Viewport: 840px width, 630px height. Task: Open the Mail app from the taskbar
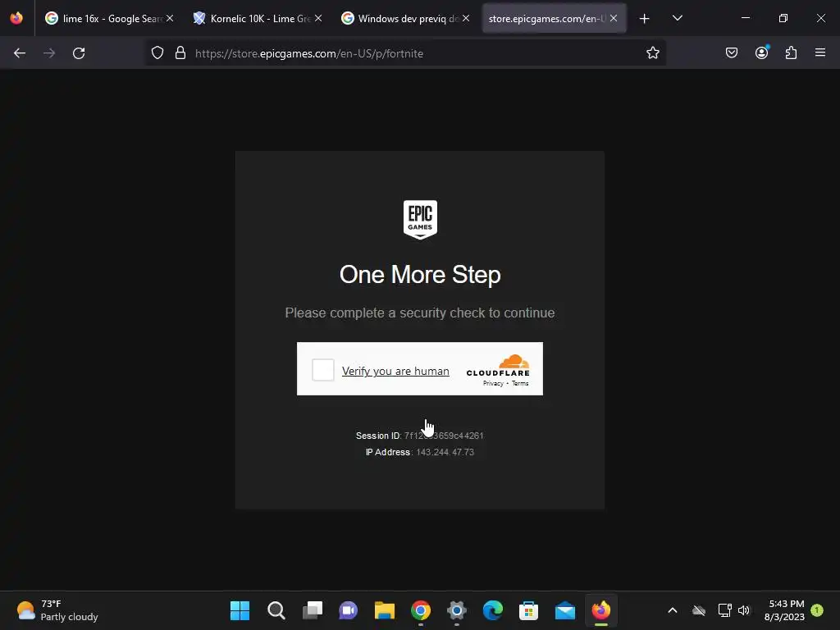pos(565,610)
